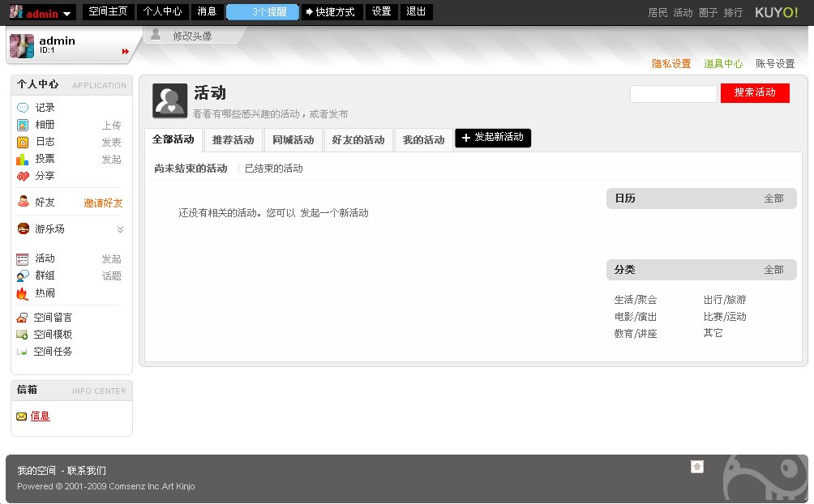
Task: Select the 其它 category
Action: click(x=713, y=333)
